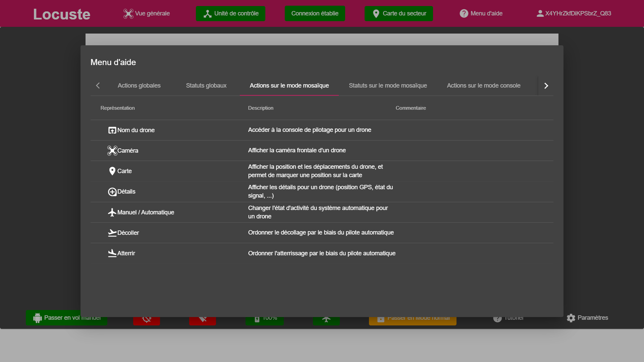Select the Actions sur le mode mosaïque tab
Screen dimensions: 644x362
pos(289,86)
